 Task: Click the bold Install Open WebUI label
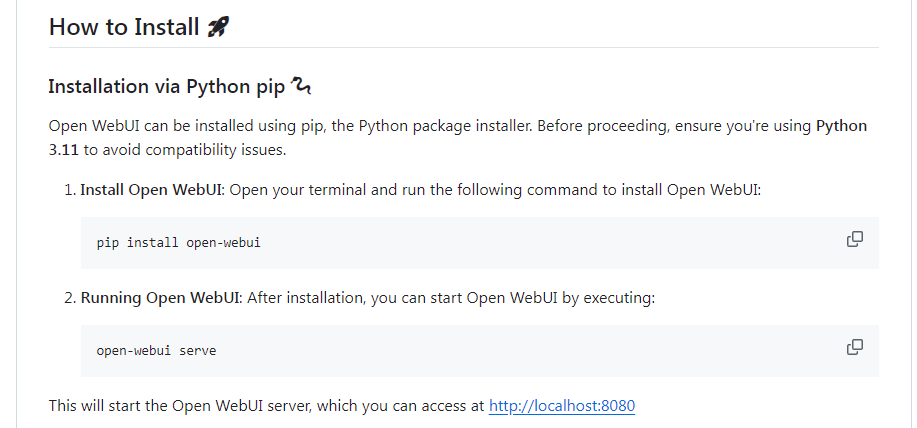(152, 189)
